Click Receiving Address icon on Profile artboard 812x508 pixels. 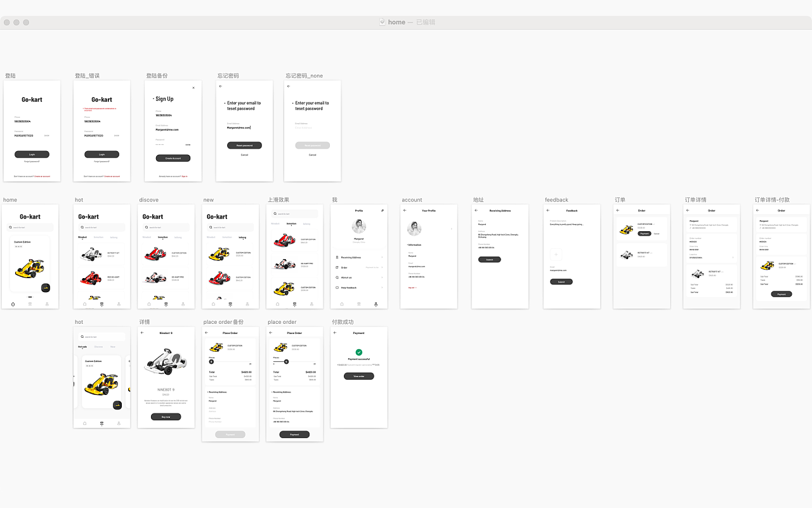click(x=337, y=257)
